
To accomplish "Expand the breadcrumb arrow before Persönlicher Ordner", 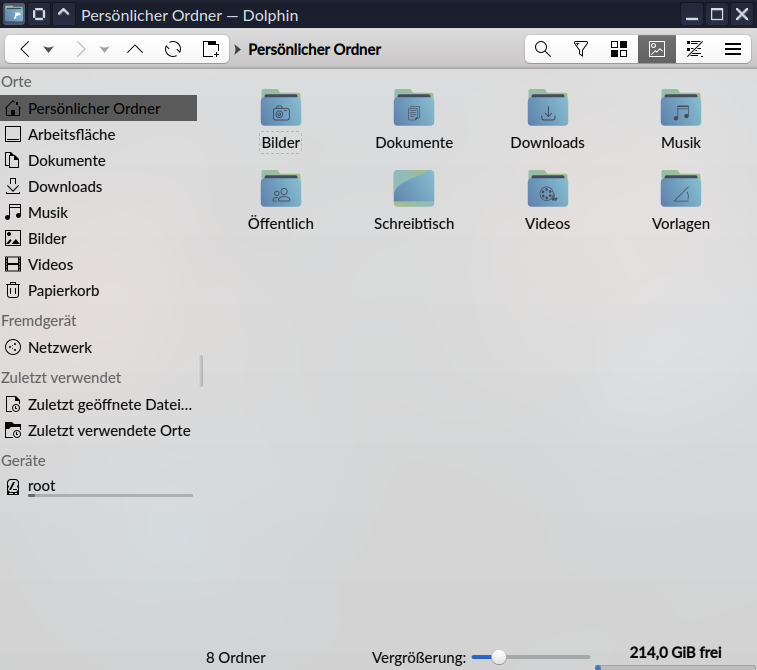I will pyautogui.click(x=237, y=49).
